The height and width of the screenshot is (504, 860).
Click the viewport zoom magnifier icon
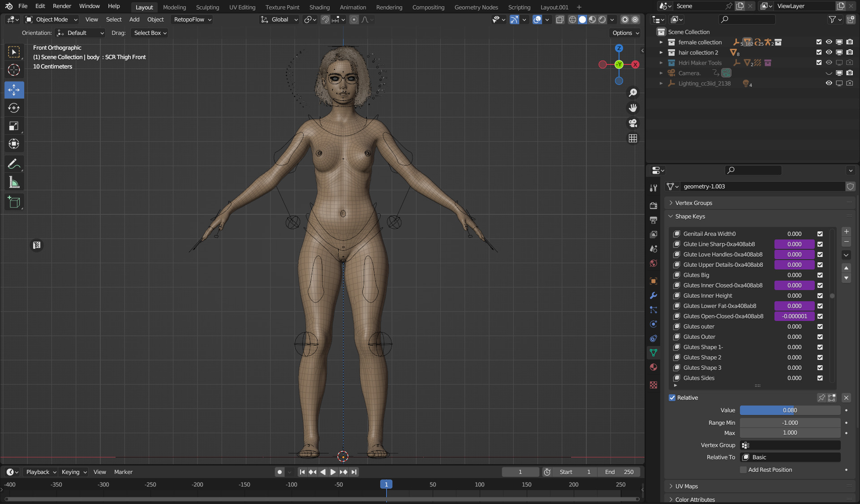632,93
